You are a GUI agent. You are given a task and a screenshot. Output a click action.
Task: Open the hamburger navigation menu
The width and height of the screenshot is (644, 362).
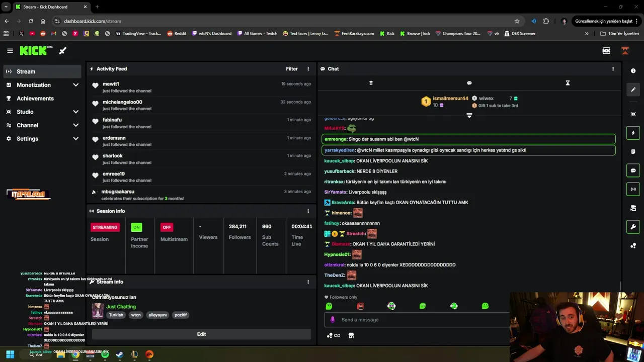(10, 51)
